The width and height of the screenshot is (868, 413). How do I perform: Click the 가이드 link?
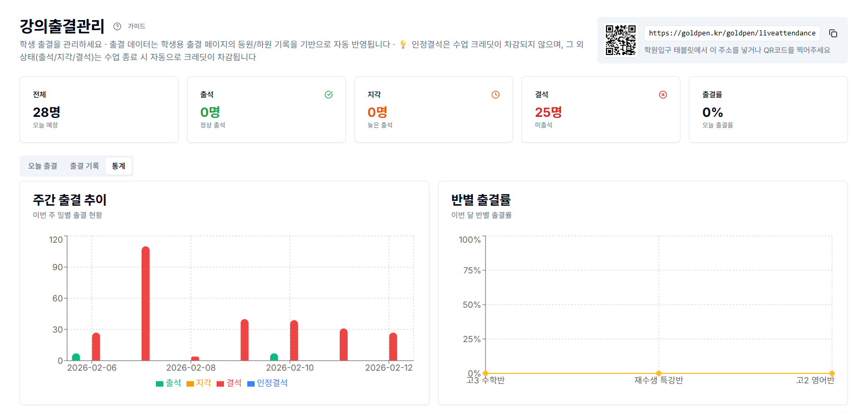tap(136, 26)
